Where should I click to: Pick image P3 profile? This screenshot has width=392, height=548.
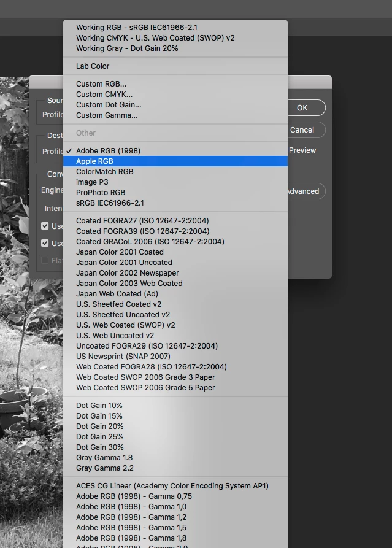175,182
